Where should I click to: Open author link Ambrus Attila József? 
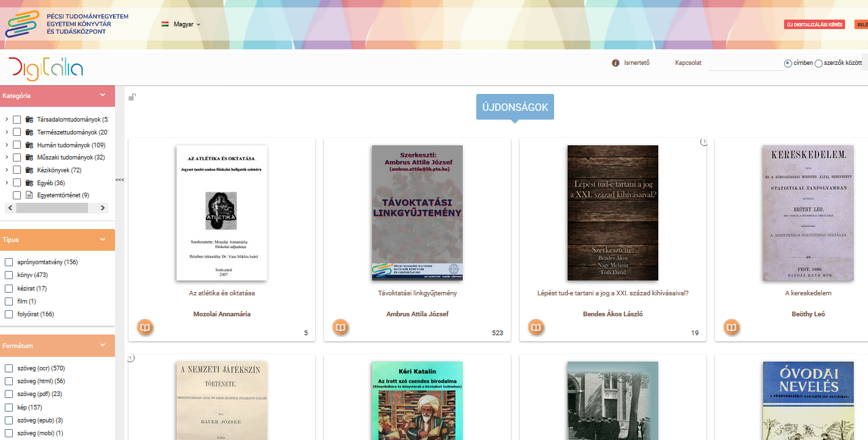pos(417,314)
